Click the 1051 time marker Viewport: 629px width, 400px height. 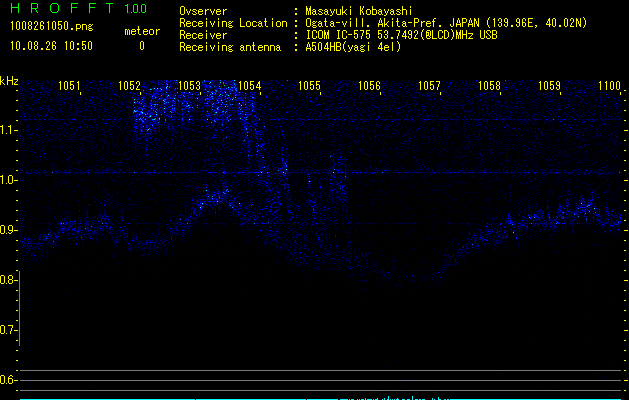pyautogui.click(x=69, y=86)
